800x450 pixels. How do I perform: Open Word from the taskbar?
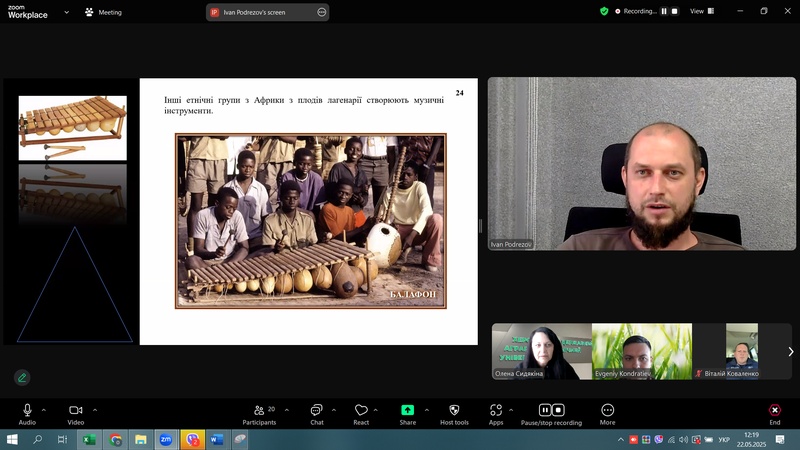tap(217, 439)
